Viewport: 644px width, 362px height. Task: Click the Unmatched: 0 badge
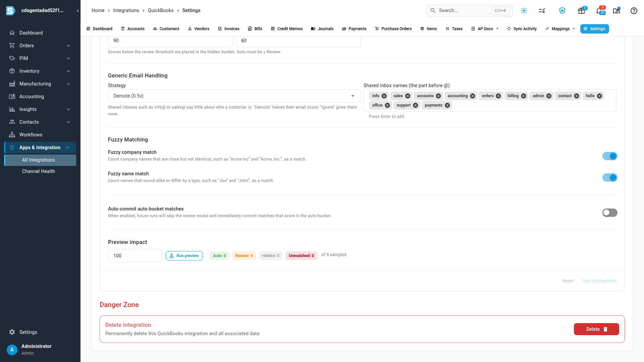[x=301, y=256]
